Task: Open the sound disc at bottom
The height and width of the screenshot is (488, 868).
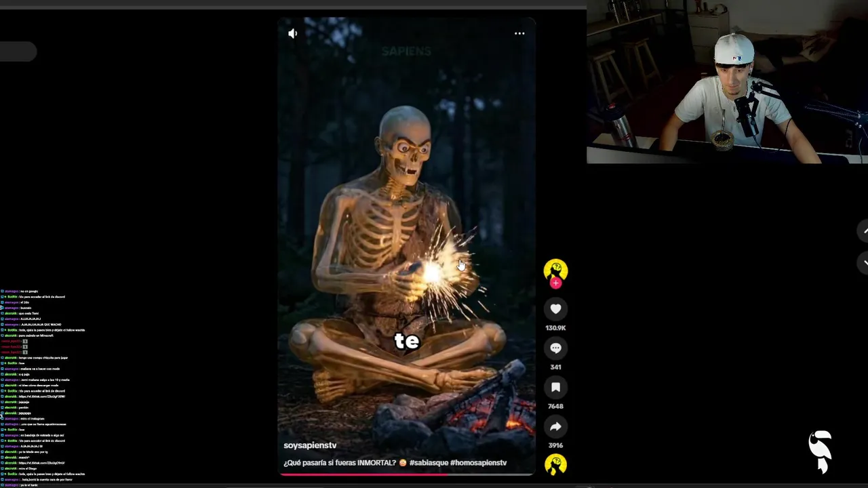Action: tap(555, 465)
